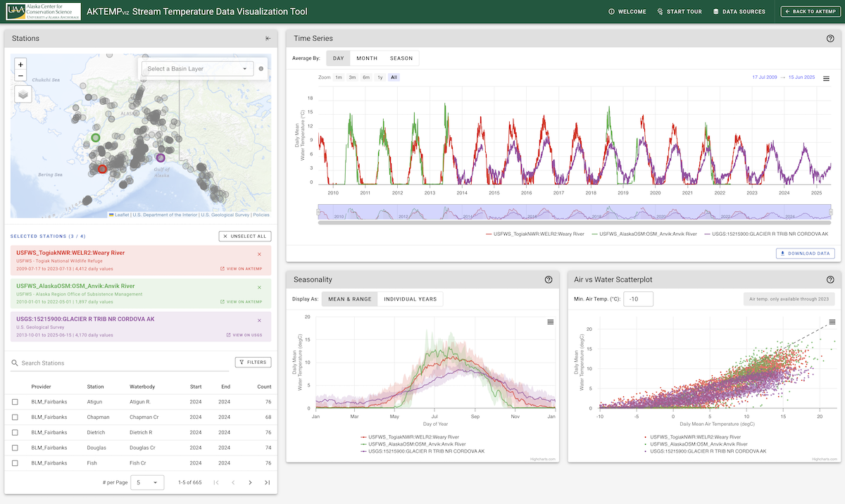This screenshot has height=504, width=845.
Task: Average time series by Month
Action: [366, 58]
